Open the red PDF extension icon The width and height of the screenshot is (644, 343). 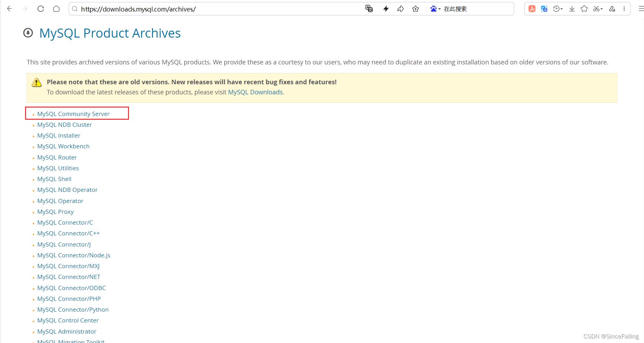[532, 9]
